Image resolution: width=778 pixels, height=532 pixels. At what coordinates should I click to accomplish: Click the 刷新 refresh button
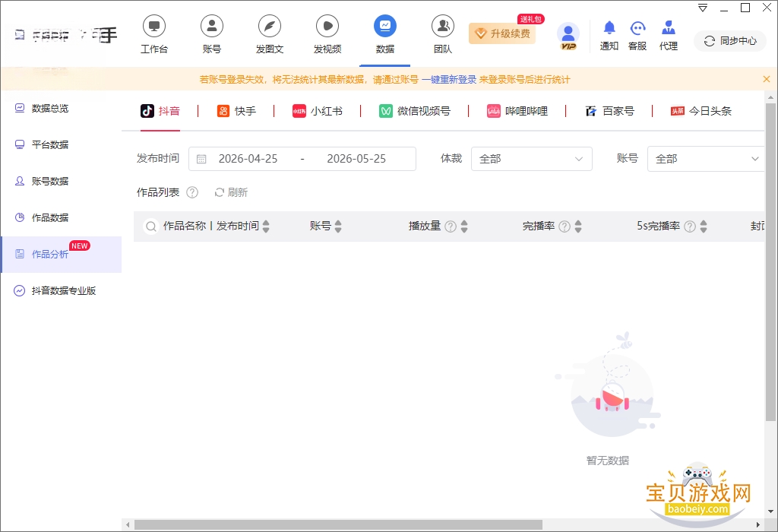click(x=231, y=192)
